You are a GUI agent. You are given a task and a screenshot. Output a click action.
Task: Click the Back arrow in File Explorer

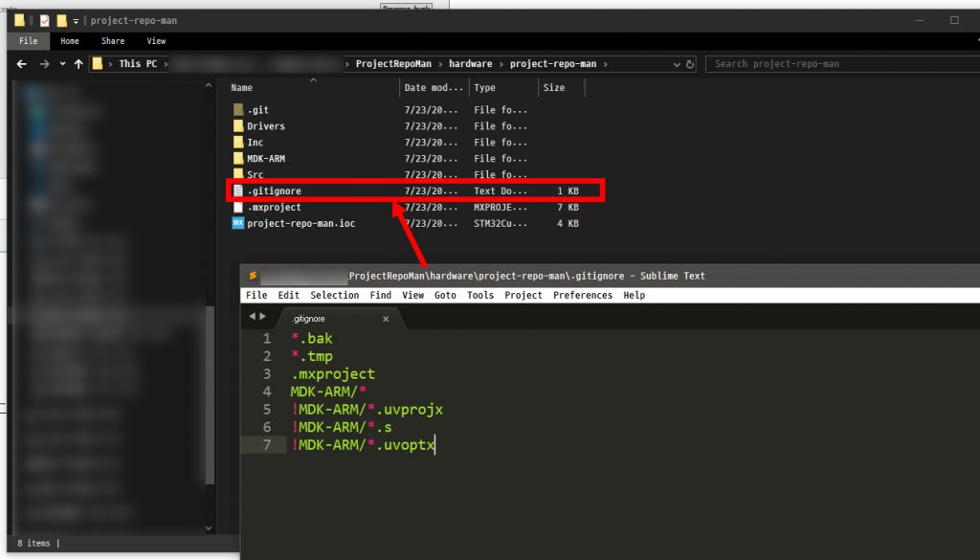pos(22,64)
